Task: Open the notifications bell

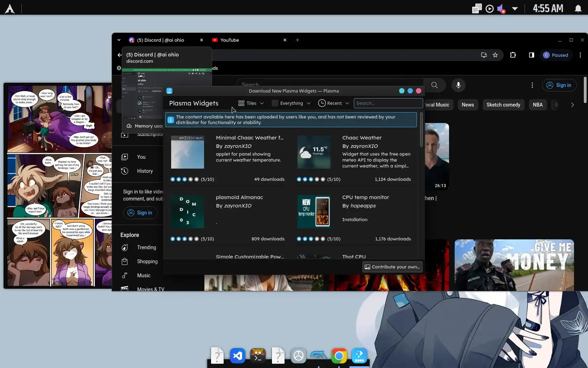Action: pos(578,8)
